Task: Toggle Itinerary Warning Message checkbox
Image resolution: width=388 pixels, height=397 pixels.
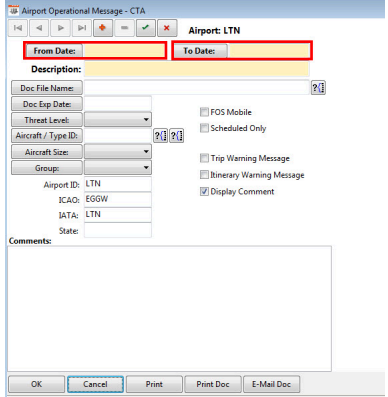Action: 204,175
